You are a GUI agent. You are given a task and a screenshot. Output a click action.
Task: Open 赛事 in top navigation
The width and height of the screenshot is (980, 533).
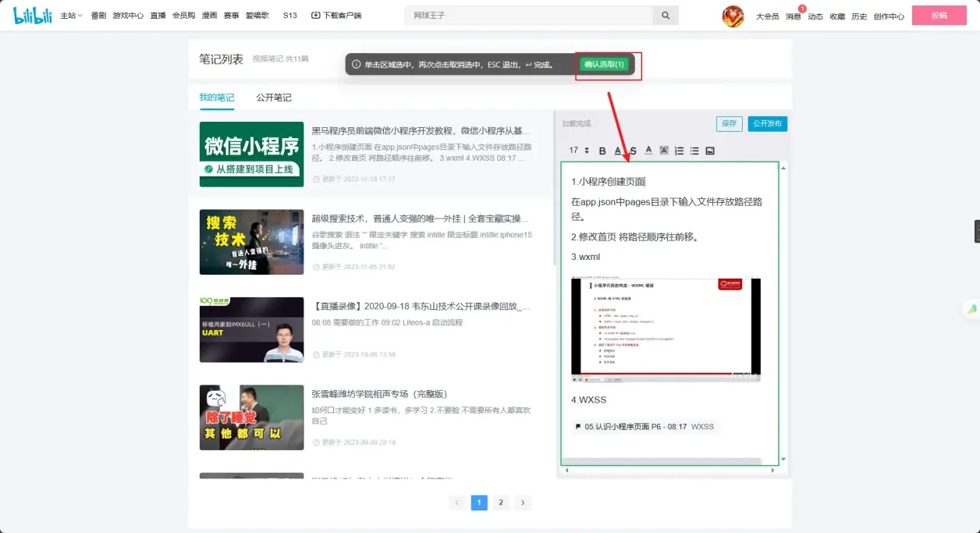[231, 16]
